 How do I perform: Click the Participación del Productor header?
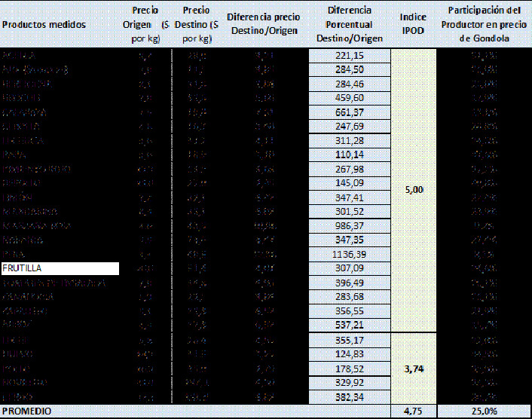(x=485, y=24)
